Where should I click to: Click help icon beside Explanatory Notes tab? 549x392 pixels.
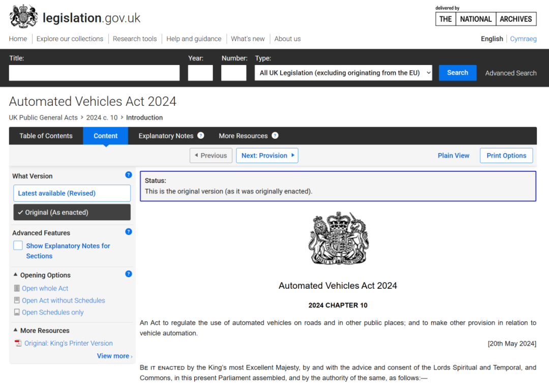click(x=201, y=136)
